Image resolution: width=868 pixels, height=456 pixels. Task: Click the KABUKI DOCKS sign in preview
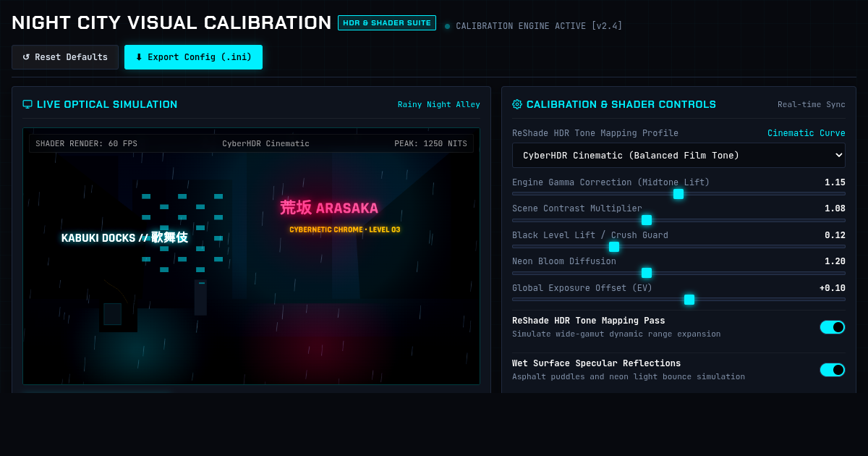pos(124,237)
